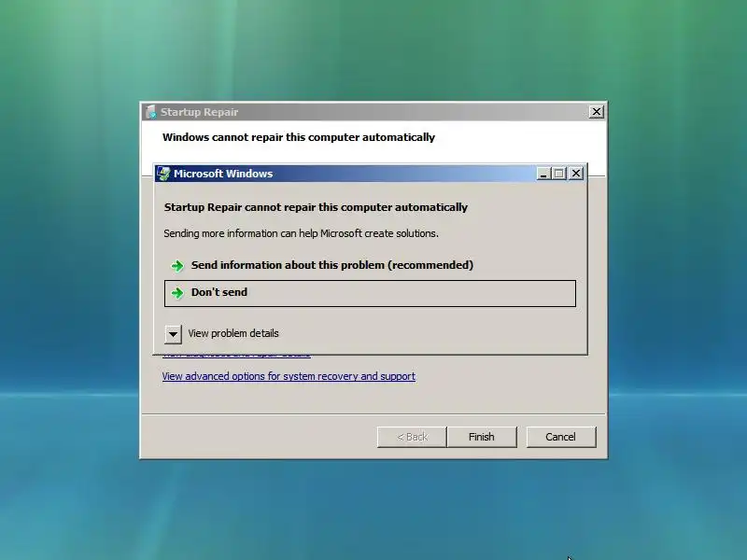This screenshot has height=560, width=747.
Task: Expand View problem details arrow
Action: coord(173,334)
